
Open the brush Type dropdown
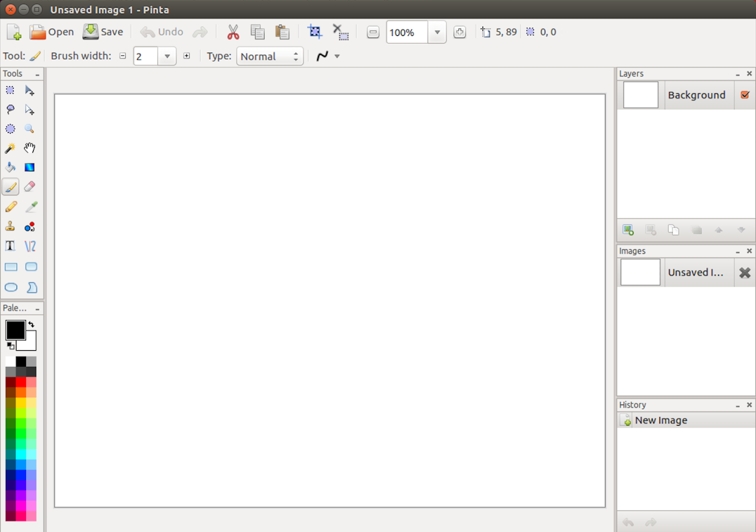point(270,56)
